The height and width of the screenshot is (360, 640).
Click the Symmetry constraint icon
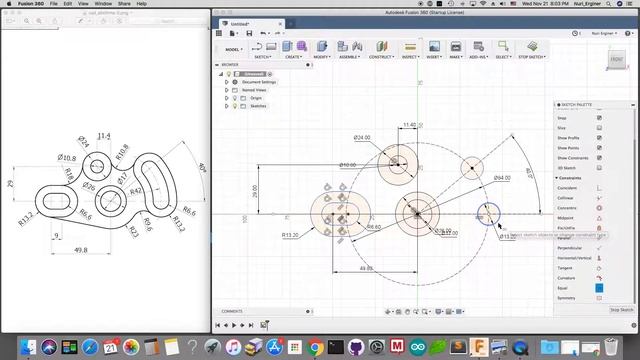coord(599,298)
